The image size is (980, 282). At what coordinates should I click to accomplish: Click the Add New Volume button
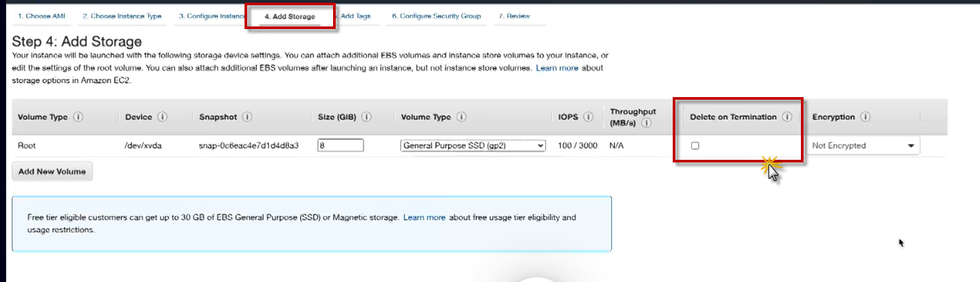[52, 172]
